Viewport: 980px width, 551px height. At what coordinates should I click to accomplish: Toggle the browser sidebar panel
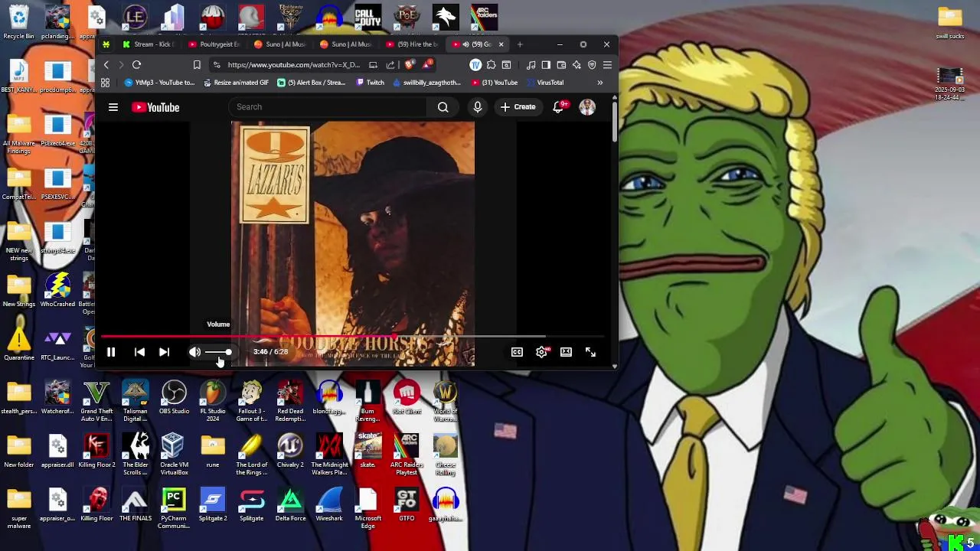coord(546,65)
